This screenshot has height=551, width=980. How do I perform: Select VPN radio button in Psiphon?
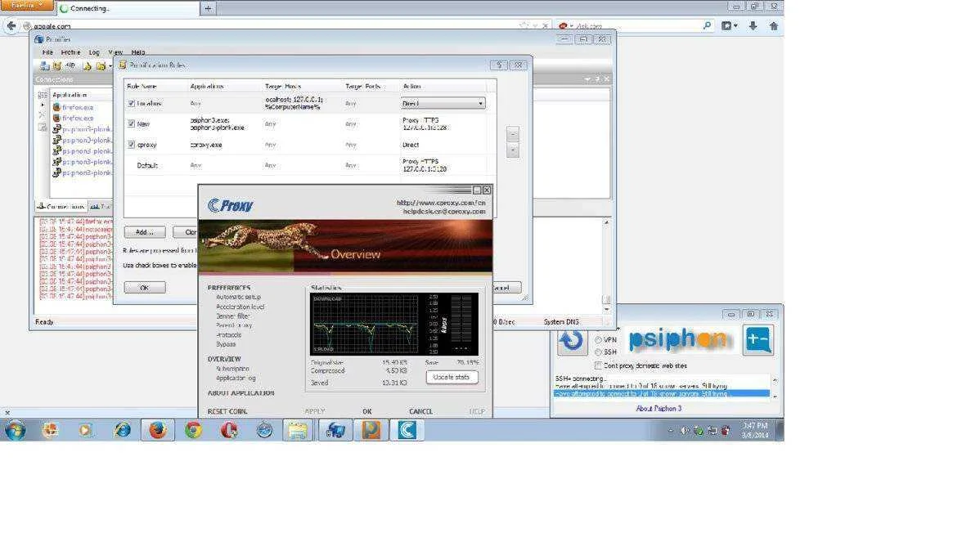click(x=598, y=340)
